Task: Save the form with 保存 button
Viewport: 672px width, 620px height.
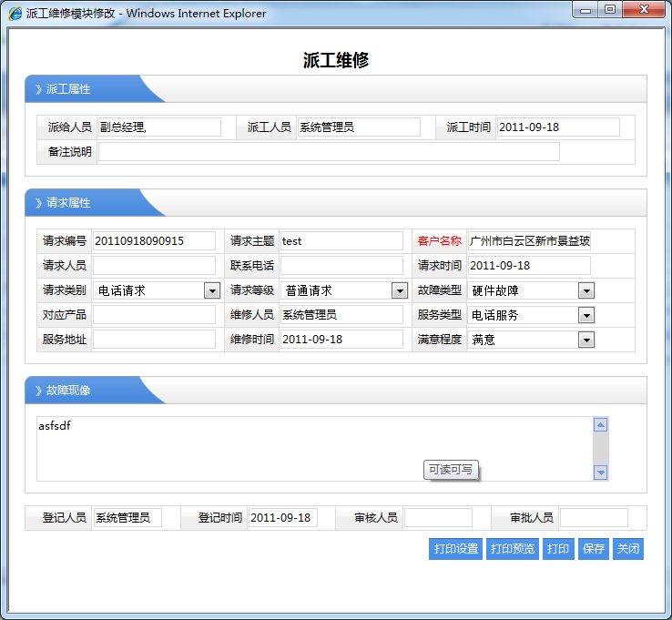Action: (x=593, y=549)
